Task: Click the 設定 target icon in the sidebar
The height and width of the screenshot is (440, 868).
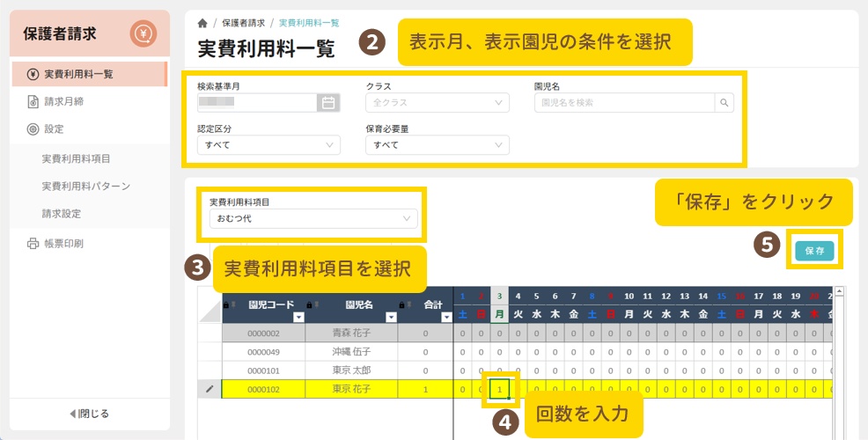Action: click(33, 128)
